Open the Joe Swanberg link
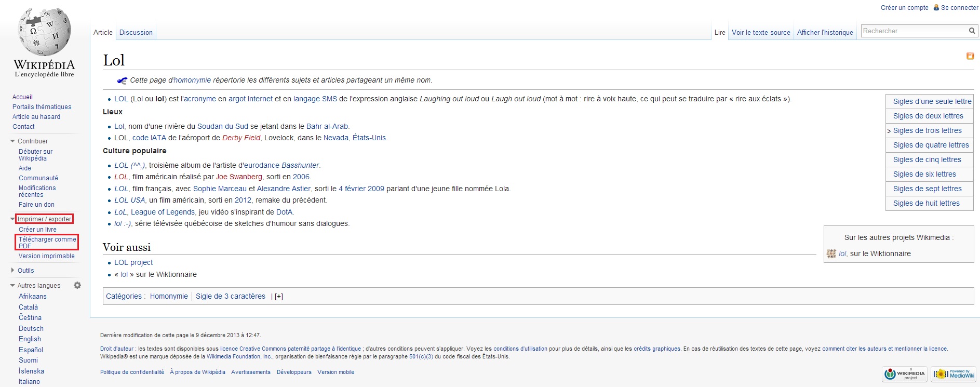The height and width of the screenshot is (387, 980). [x=239, y=177]
